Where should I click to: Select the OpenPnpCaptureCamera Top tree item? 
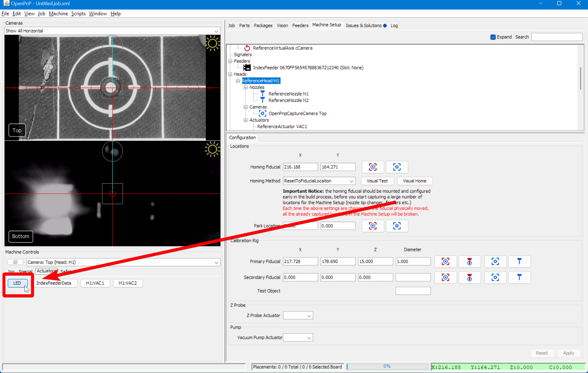pos(297,113)
